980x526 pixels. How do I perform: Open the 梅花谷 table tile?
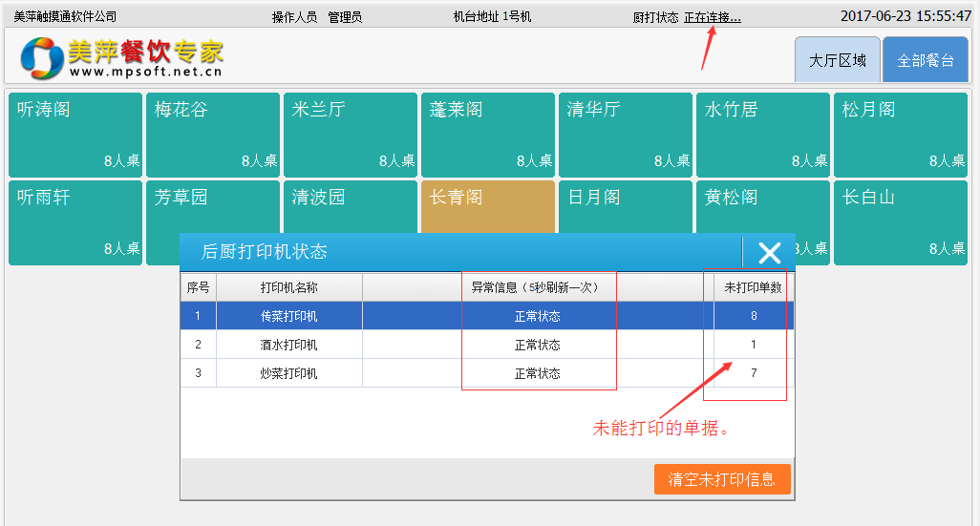212,135
